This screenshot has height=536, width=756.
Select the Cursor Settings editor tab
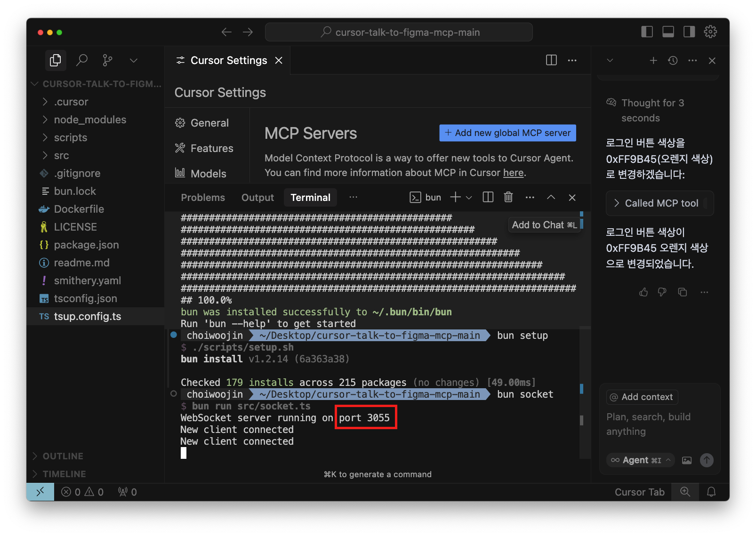[228, 60]
